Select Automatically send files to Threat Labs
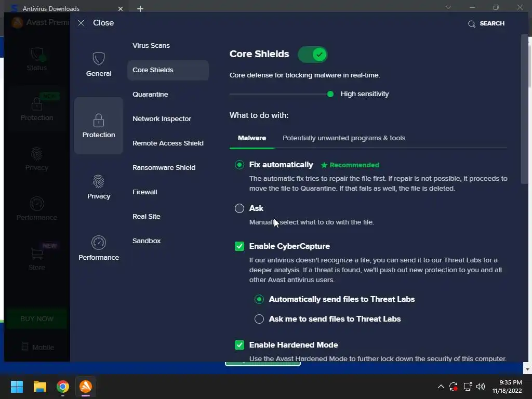Screen dimensions: 532x399 (x=259, y=299)
